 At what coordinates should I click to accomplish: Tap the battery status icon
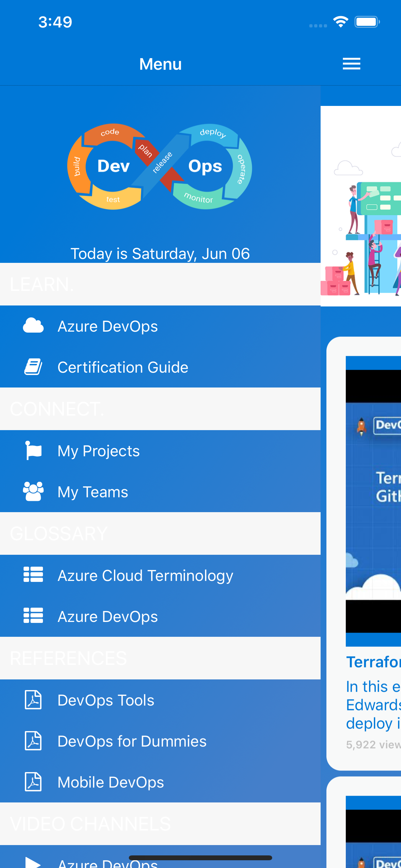click(367, 22)
